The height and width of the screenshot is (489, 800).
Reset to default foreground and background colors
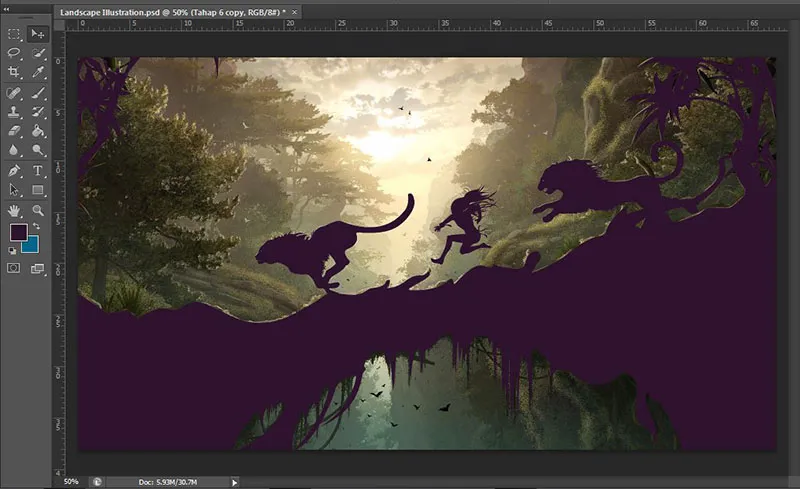13,251
